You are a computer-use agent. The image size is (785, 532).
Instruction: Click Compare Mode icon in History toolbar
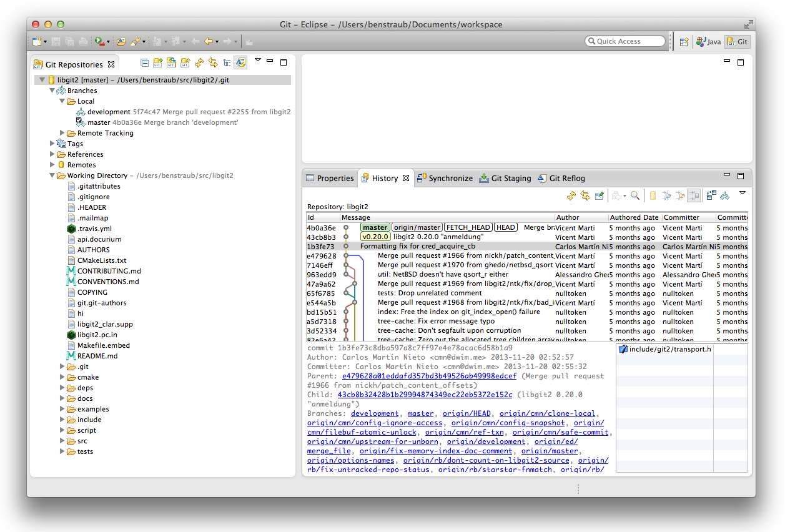pos(711,196)
